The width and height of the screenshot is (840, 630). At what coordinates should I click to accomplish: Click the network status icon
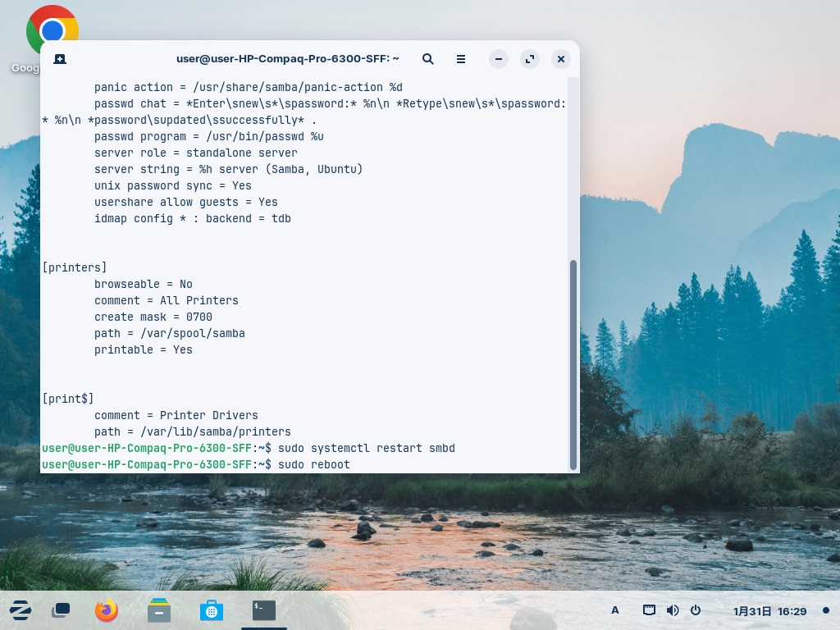649,610
